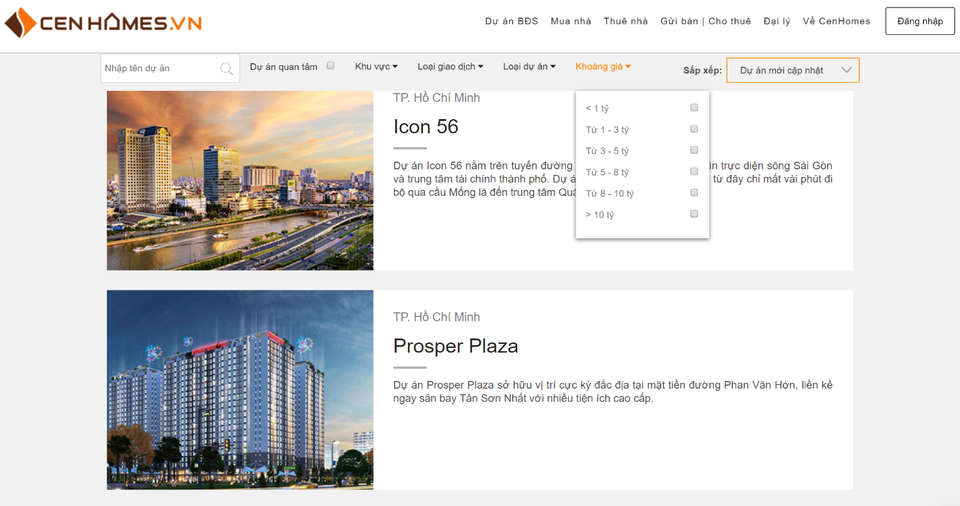This screenshot has height=506, width=960.
Task: Open the 'Dự án mới cập nhật' sort combo
Action: tap(793, 70)
